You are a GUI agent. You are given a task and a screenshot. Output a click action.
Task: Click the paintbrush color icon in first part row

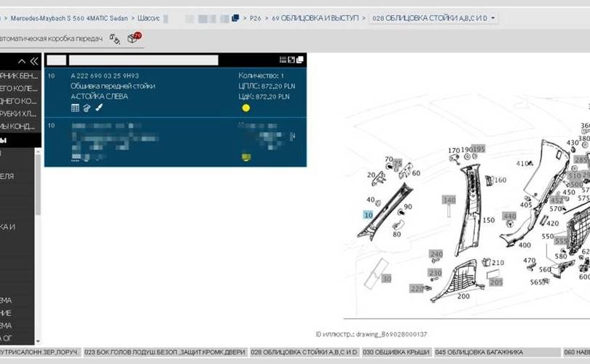coord(98,108)
